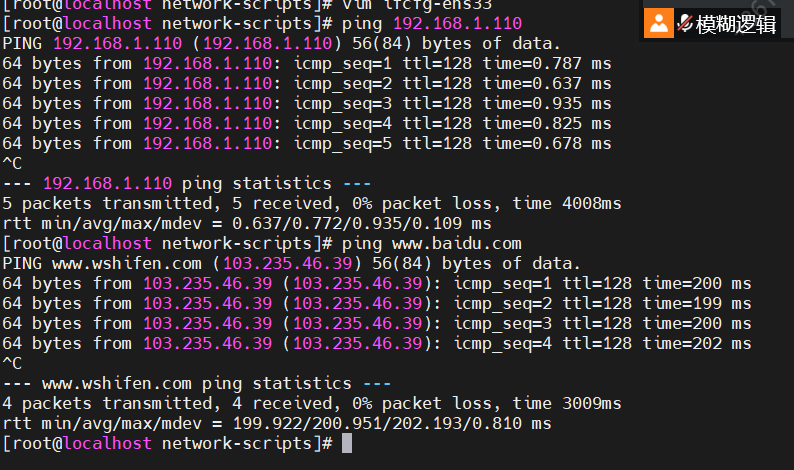794x470 pixels.
Task: Click the command text 'ping www.baidu.com'
Action: (x=432, y=244)
